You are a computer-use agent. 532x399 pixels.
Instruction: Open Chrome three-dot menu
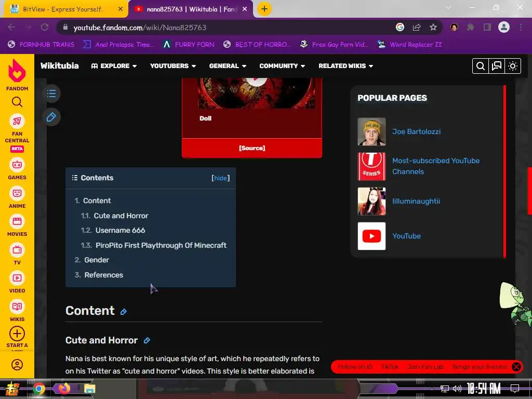point(521,28)
